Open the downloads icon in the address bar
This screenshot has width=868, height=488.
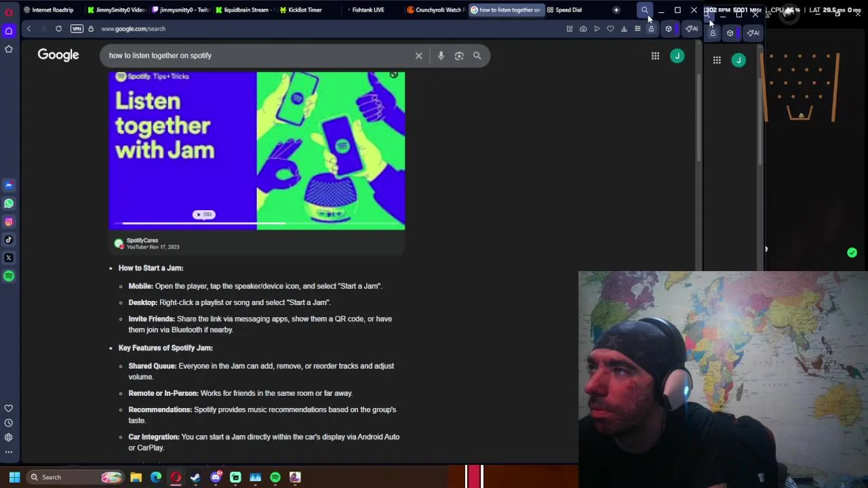(x=624, y=28)
